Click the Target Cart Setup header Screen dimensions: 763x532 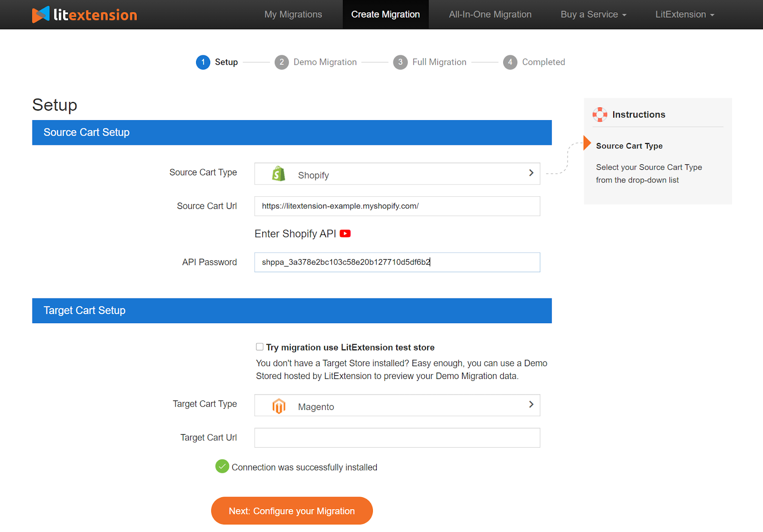(292, 311)
